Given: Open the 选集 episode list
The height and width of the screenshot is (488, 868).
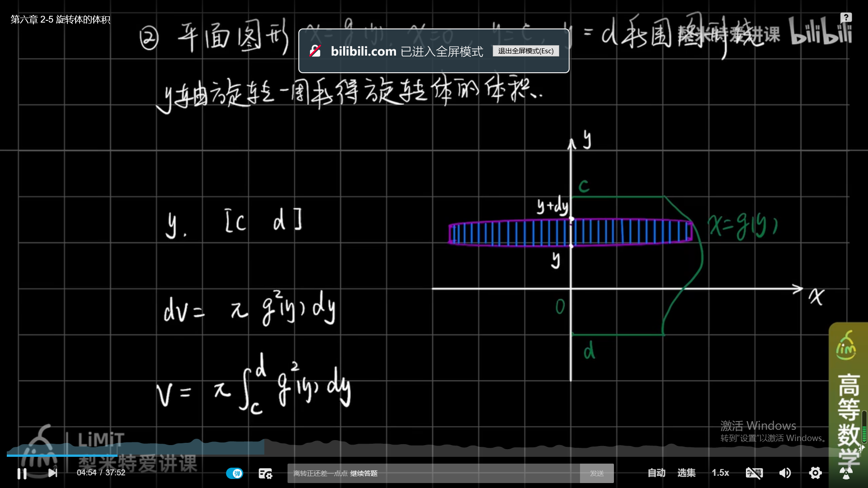Looking at the screenshot, I should pyautogui.click(x=686, y=473).
